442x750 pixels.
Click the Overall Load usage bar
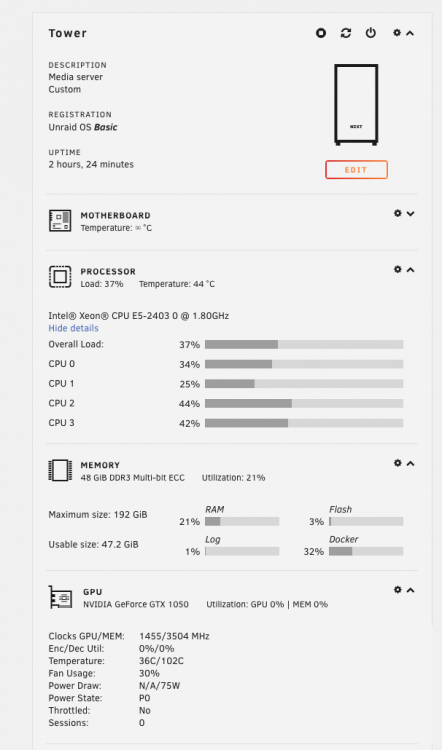(x=304, y=344)
